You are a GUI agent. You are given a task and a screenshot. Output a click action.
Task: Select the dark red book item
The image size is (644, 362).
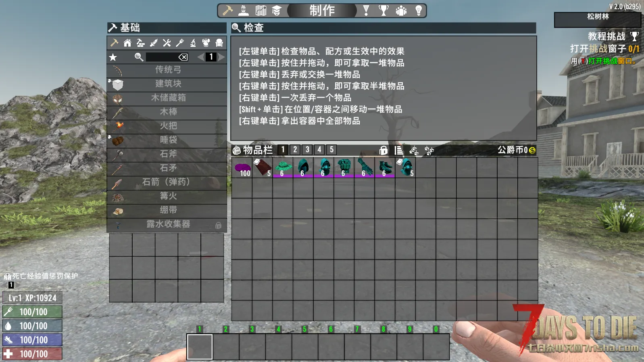tap(262, 167)
